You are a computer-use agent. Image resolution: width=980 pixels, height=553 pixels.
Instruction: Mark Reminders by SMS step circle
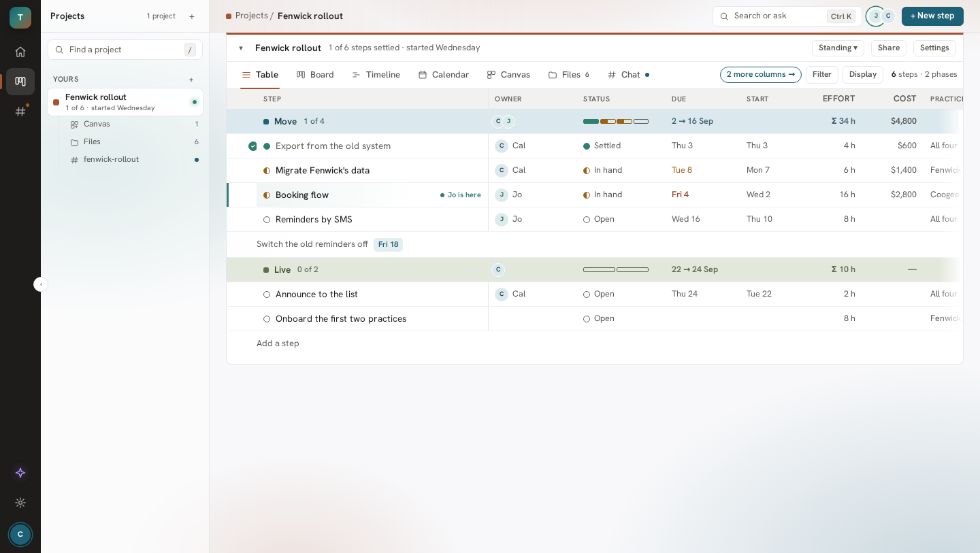point(267,220)
